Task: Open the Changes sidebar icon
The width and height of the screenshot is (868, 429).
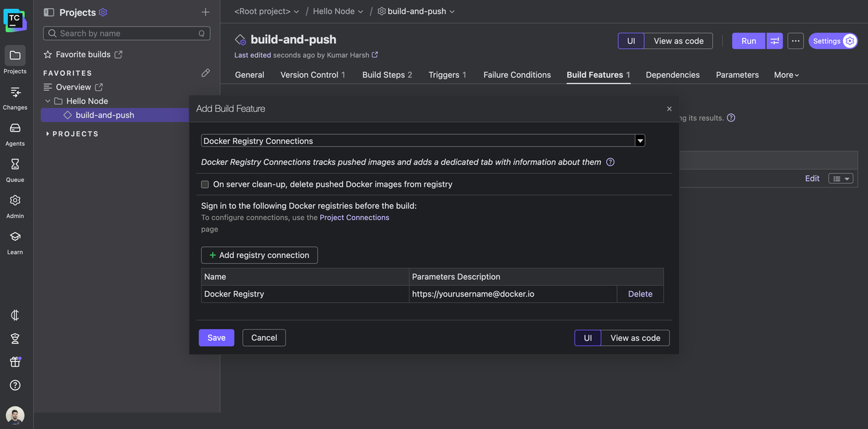Action: point(15,92)
